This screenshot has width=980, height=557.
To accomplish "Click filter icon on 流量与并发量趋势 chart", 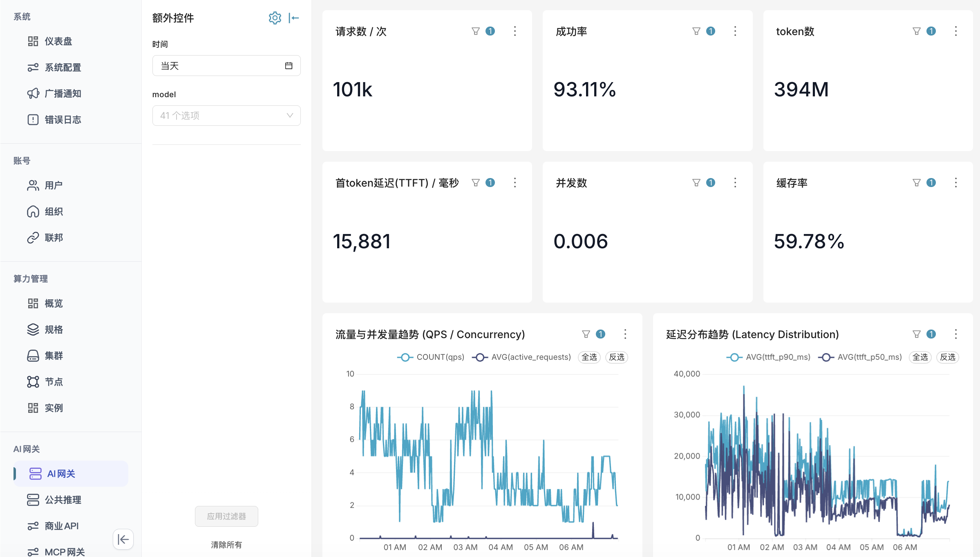I will click(x=586, y=334).
